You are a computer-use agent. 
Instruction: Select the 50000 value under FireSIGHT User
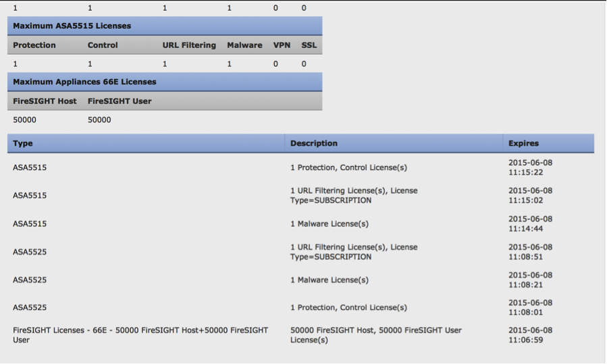(99, 120)
